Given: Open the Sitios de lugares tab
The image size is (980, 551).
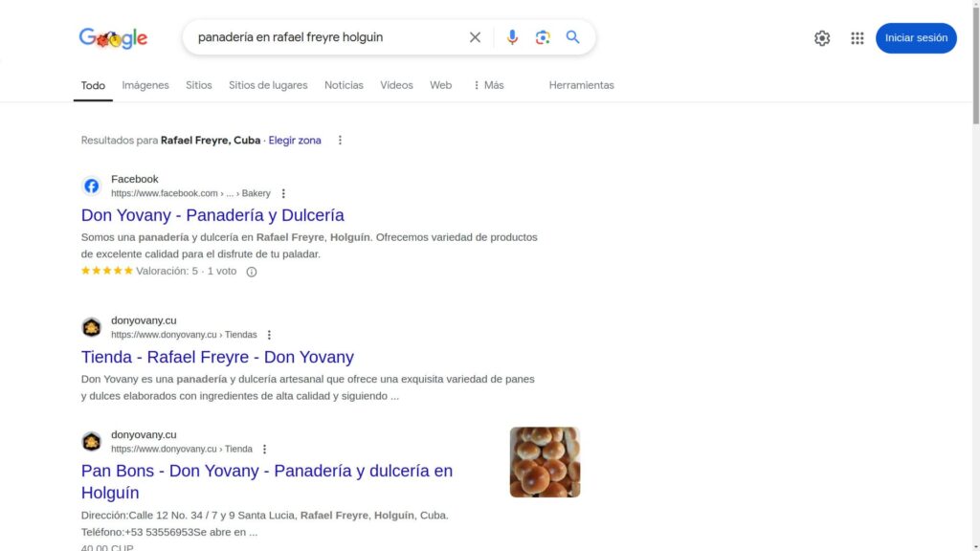Looking at the screenshot, I should pyautogui.click(x=268, y=85).
